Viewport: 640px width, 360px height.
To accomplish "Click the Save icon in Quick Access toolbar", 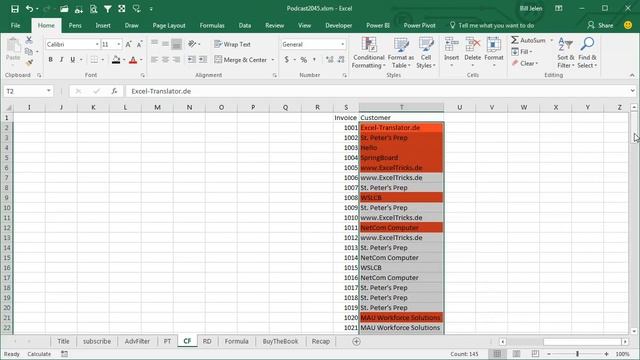I will point(15,9).
